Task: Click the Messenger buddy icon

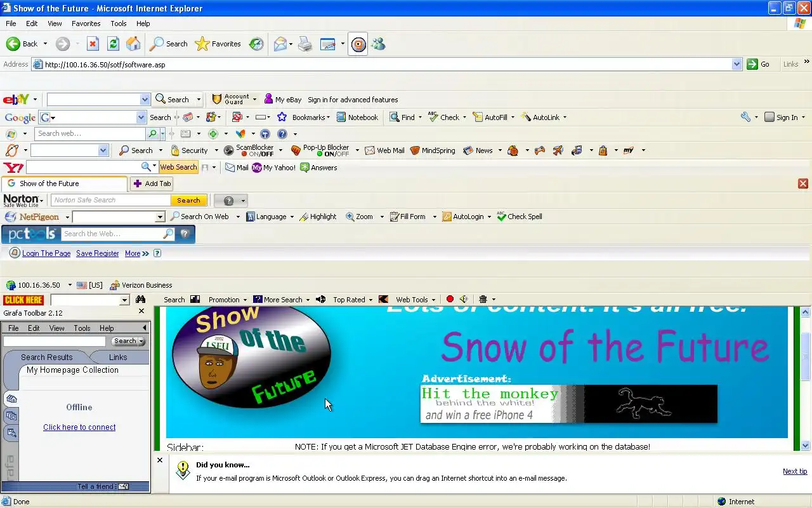Action: tap(379, 44)
